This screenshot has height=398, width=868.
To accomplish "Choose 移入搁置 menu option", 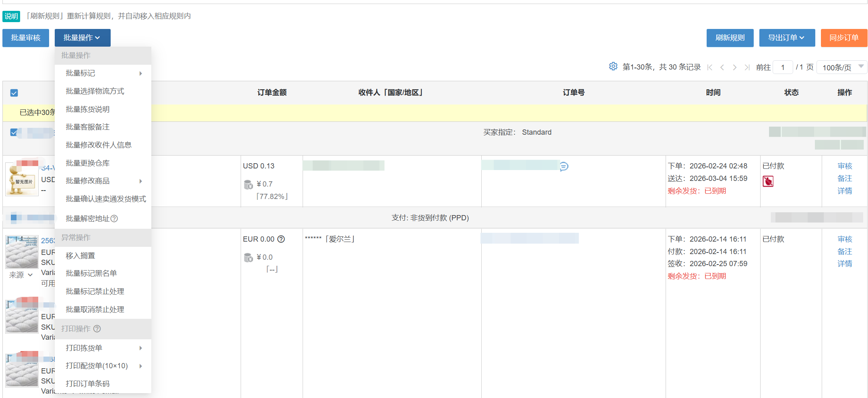I will (x=80, y=256).
